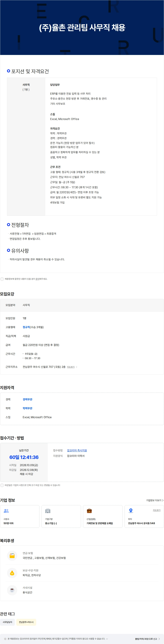Click the info icon beside 마감일 notice
This screenshot has height=644, width=164.
(2, 485)
